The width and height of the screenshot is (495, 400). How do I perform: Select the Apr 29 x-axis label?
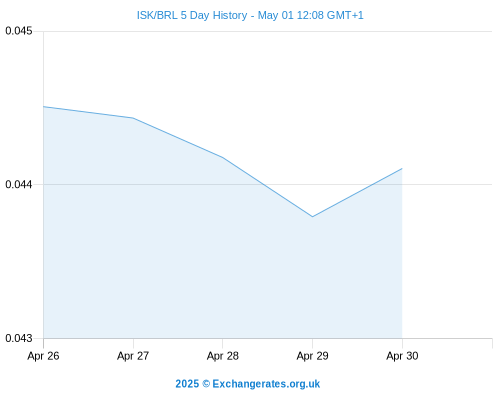pos(312,356)
